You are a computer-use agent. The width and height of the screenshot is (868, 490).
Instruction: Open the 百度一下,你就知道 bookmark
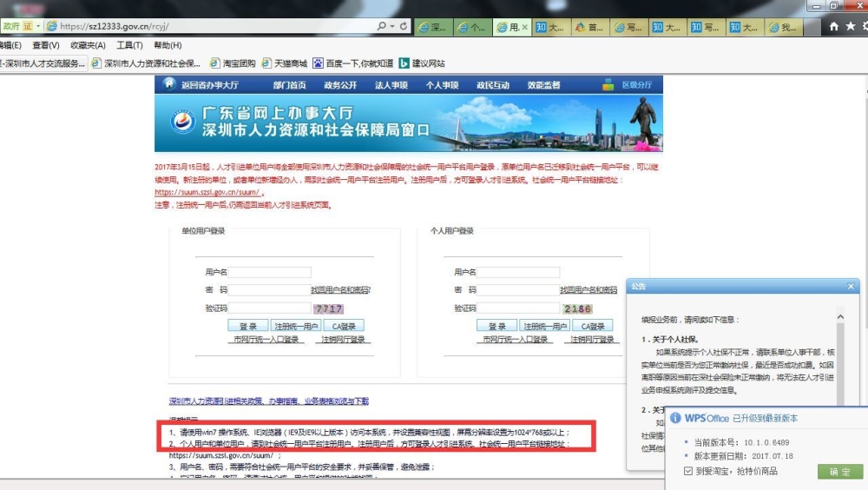pos(353,63)
